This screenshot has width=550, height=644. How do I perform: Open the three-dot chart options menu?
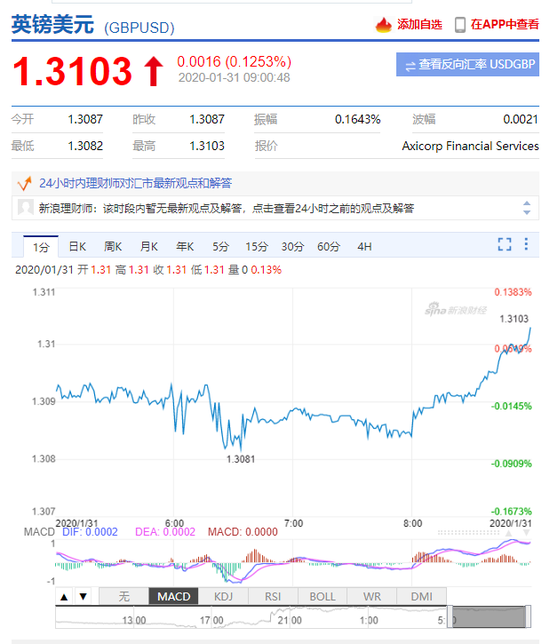click(x=526, y=244)
